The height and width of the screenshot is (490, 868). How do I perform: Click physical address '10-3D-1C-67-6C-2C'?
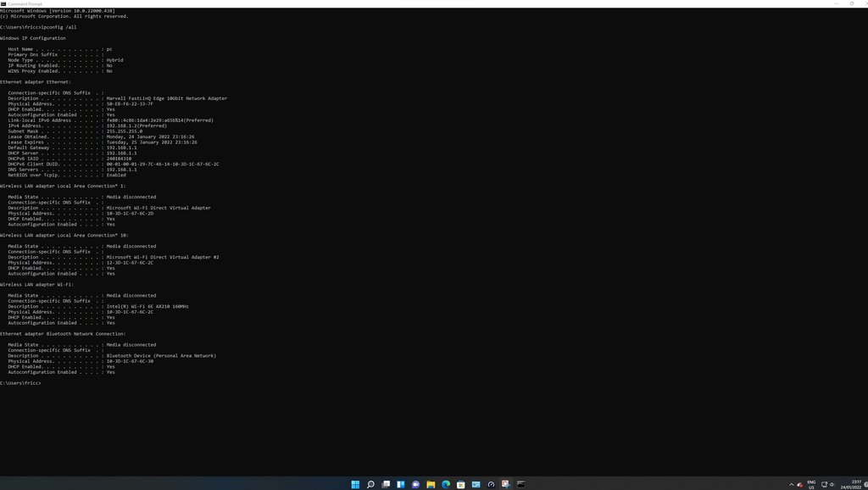coord(130,312)
